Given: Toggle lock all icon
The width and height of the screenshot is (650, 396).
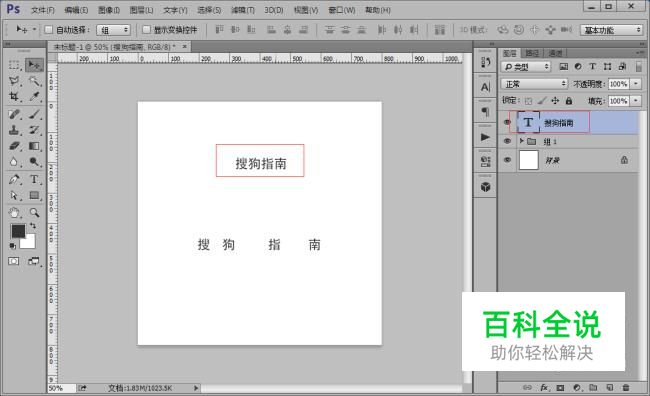Looking at the screenshot, I should point(569,100).
